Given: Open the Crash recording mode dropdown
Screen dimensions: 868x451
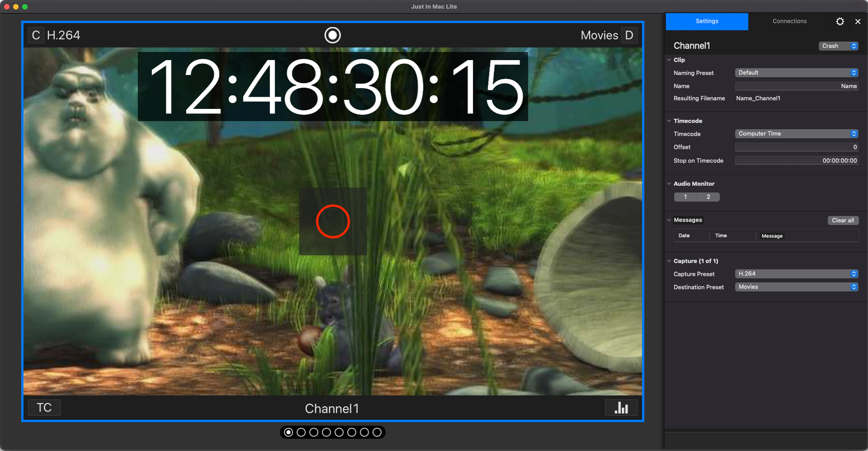Looking at the screenshot, I should (838, 46).
